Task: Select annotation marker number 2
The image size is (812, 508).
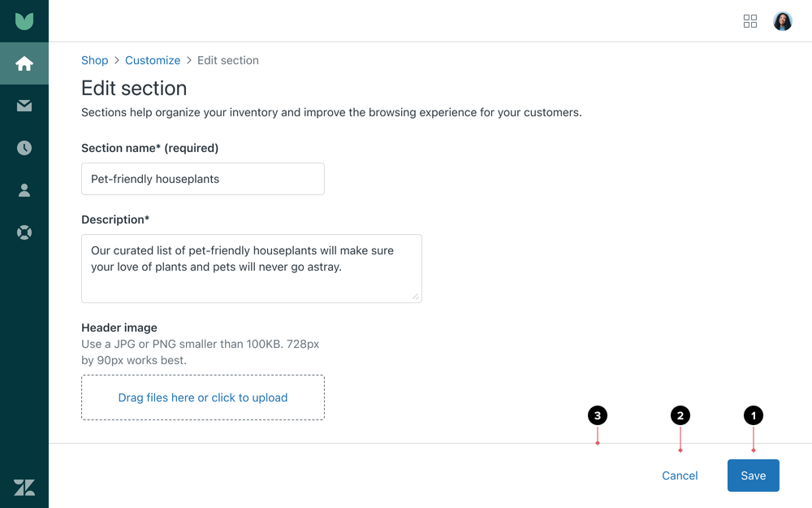Action: (680, 415)
